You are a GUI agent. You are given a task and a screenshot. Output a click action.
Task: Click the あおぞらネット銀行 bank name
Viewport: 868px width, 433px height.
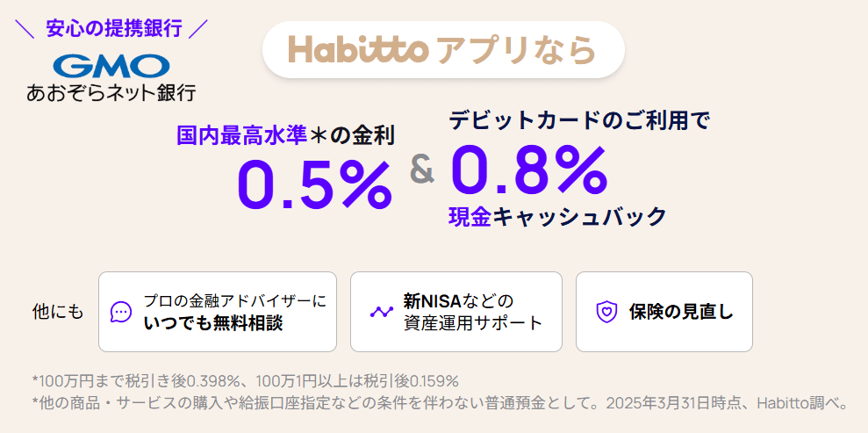[111, 91]
